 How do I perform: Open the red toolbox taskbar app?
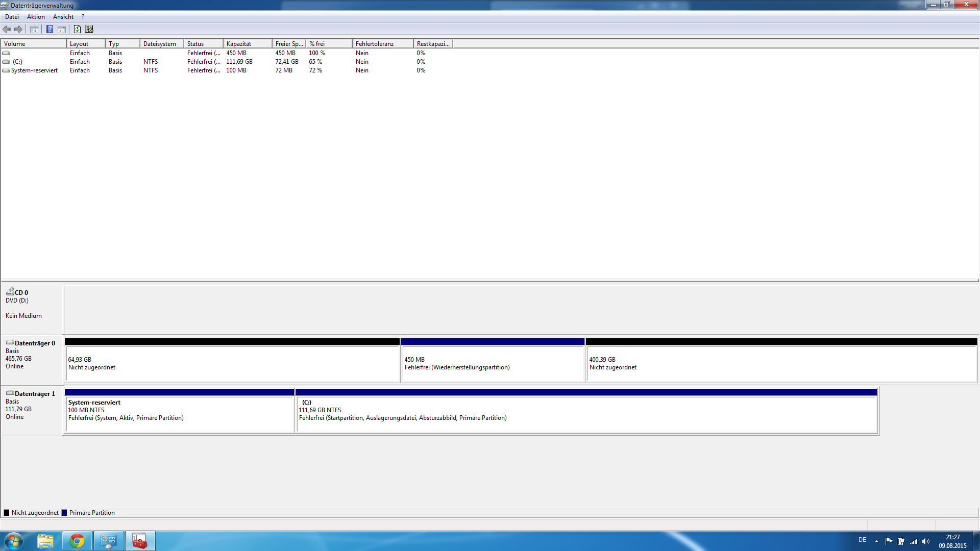click(140, 541)
